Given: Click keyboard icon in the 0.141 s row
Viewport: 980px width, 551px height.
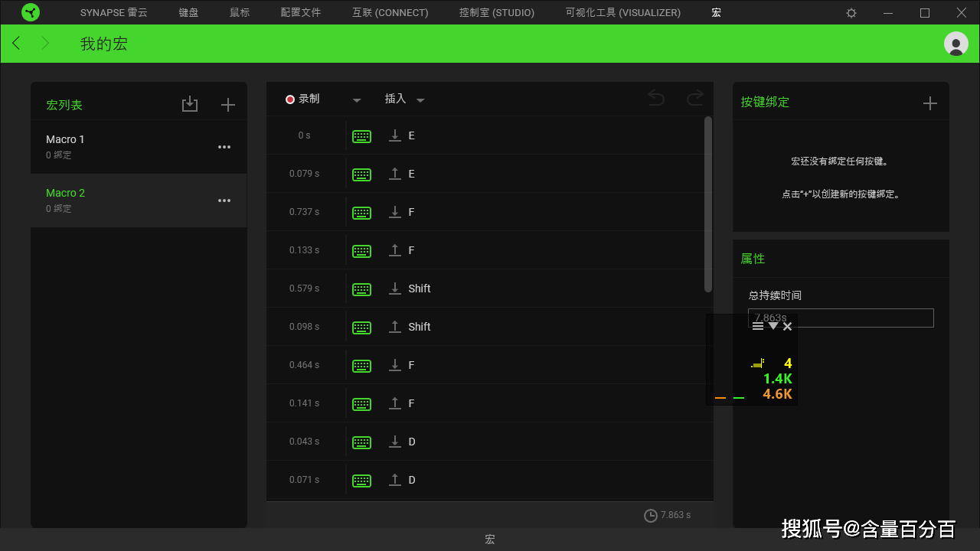Looking at the screenshot, I should point(361,404).
